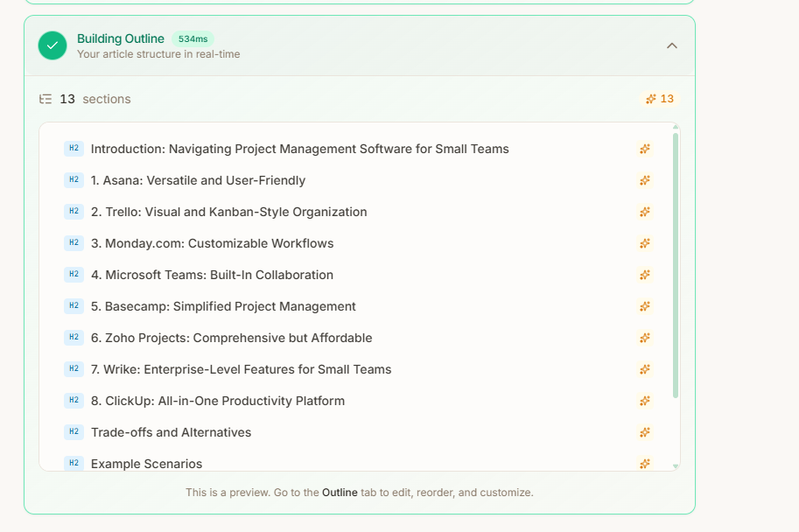This screenshot has height=532, width=799.
Task: Click the H2 tag for Trade-offs and Alternatives
Action: 74,432
